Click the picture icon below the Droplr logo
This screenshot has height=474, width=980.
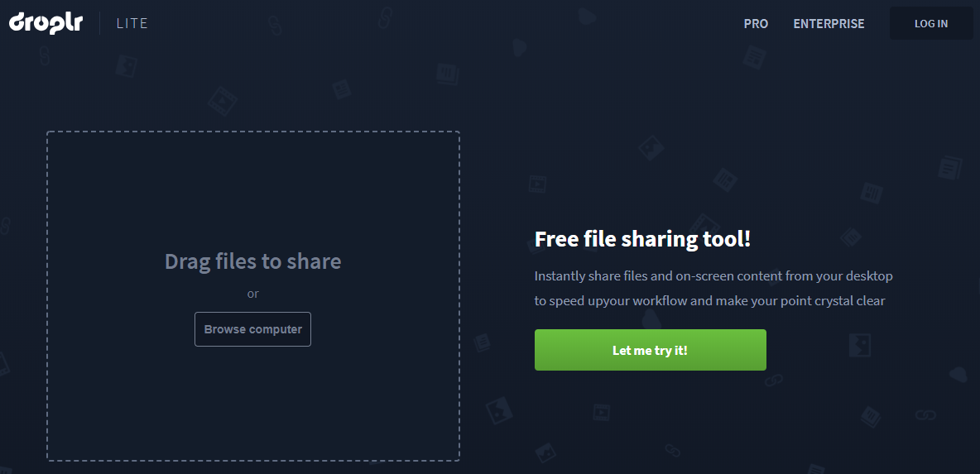127,65
